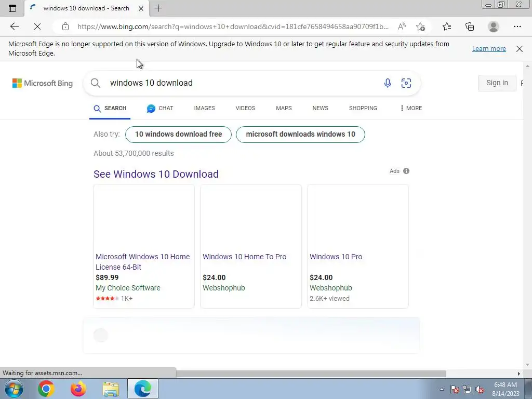Click the star rating under My Choice Software

point(107,299)
